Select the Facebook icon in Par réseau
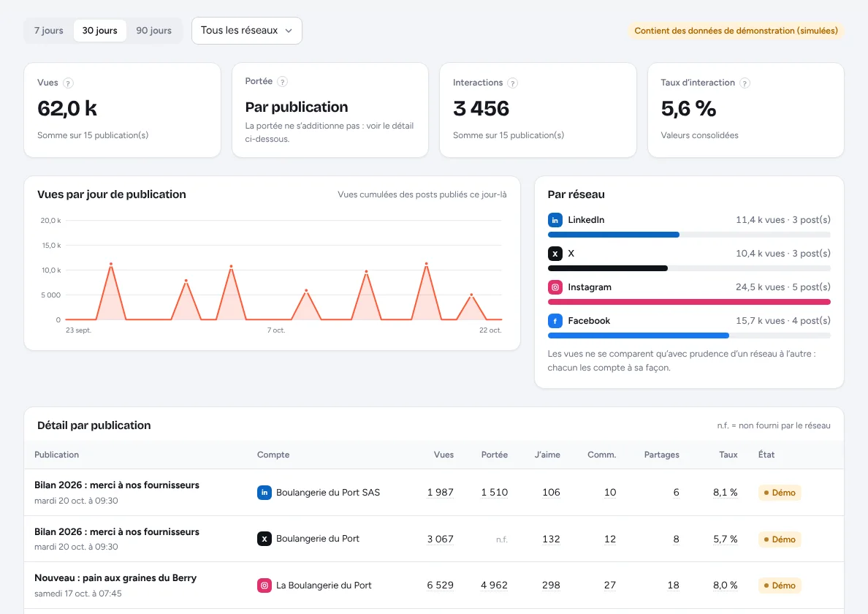 point(555,321)
